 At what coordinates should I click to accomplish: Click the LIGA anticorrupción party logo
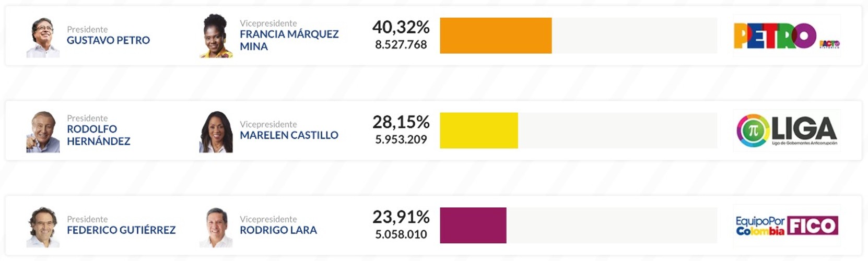click(787, 131)
